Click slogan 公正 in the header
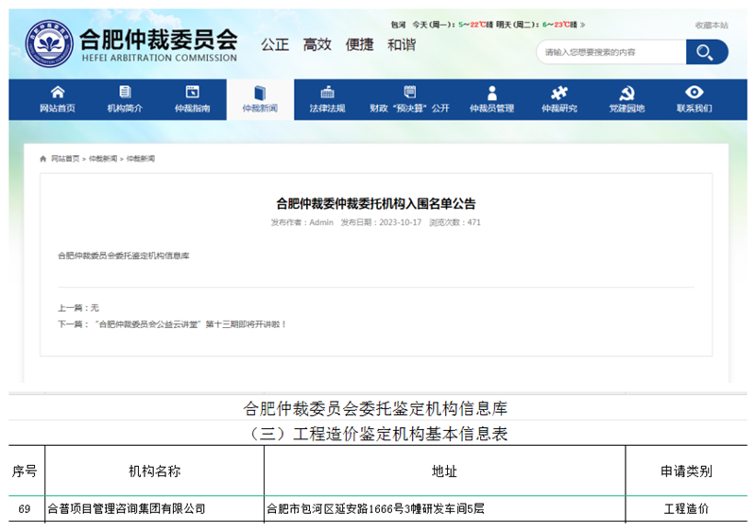The width and height of the screenshot is (756, 532). click(275, 44)
